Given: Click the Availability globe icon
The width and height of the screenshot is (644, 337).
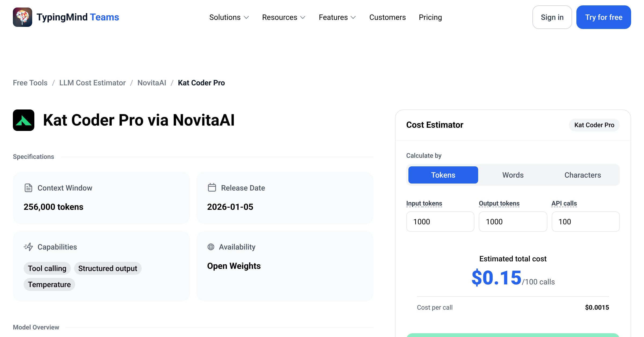Looking at the screenshot, I should click(x=211, y=247).
